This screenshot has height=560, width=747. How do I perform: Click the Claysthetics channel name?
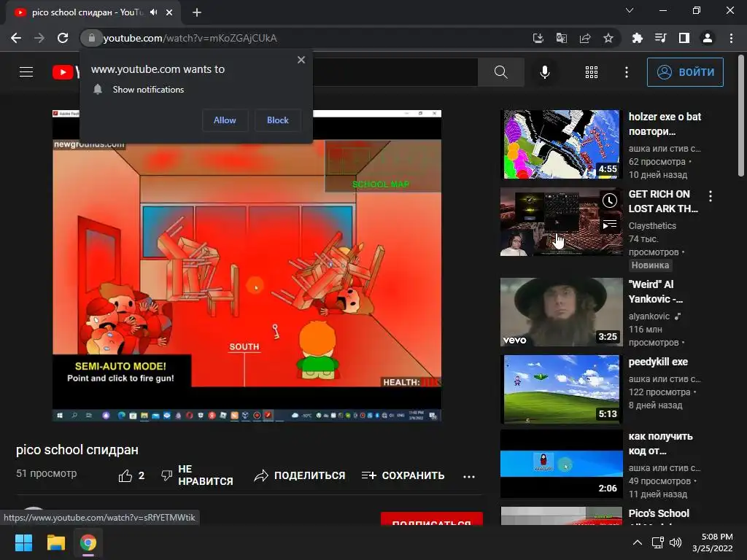tap(652, 226)
